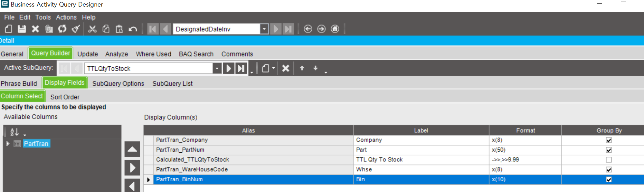
Task: Click the row selector arrow for PartTran_BinNum
Action: [149, 180]
